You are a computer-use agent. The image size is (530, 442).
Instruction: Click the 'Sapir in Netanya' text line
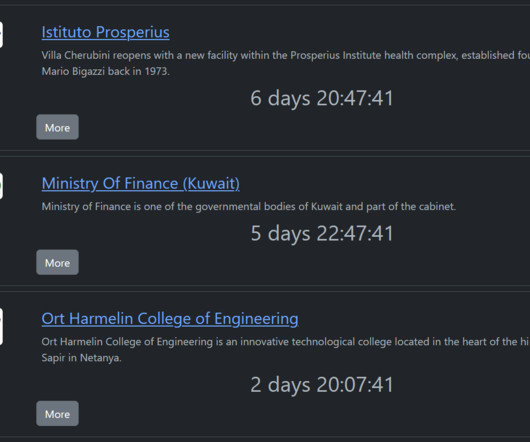81,358
